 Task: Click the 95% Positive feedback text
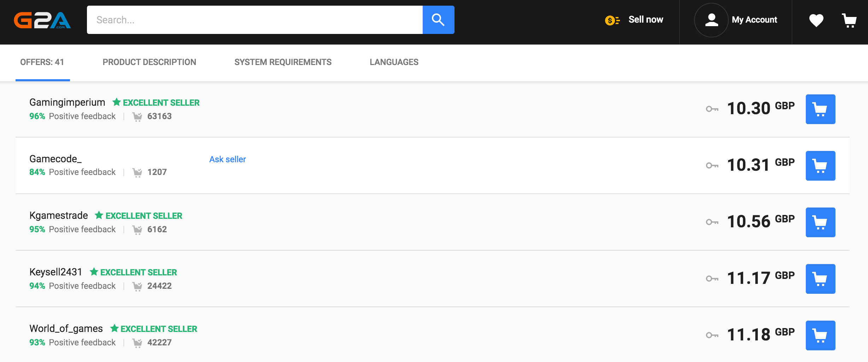72,229
